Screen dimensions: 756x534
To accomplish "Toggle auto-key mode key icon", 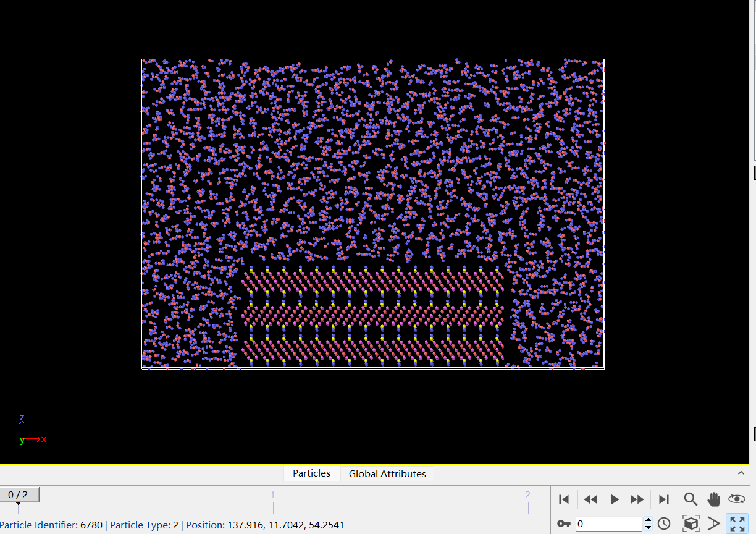I will point(564,524).
